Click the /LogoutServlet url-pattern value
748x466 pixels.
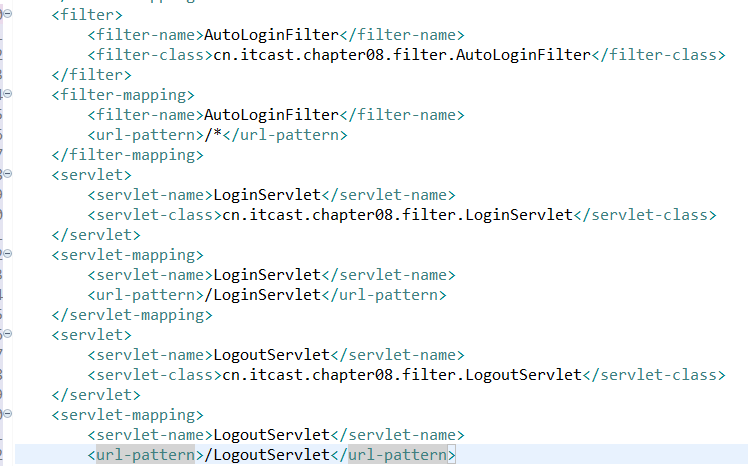267,455
